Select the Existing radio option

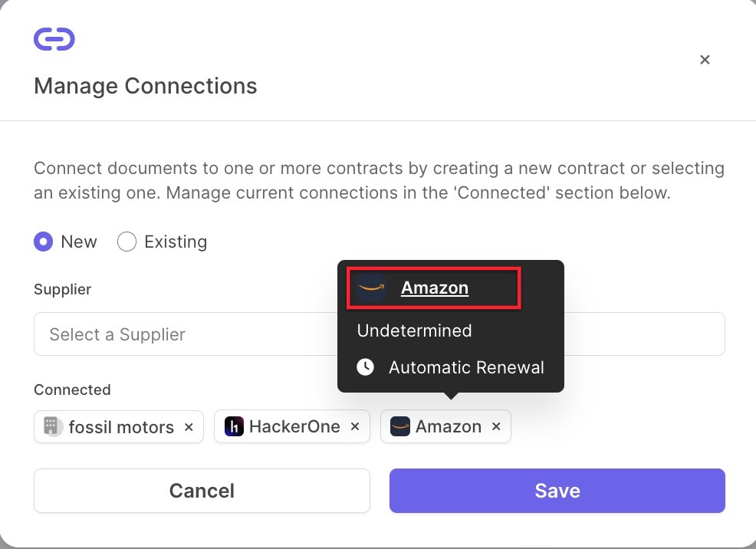click(x=127, y=242)
